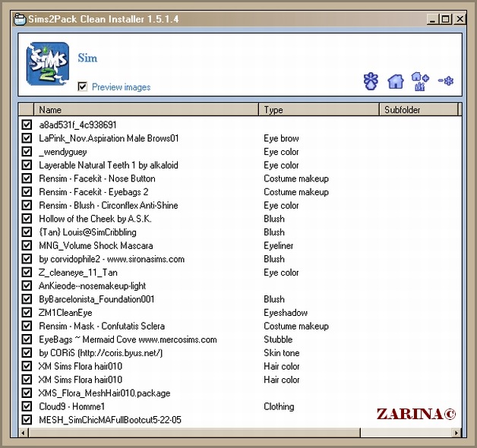
Task: Sort by the Name column header
Action: [146, 109]
